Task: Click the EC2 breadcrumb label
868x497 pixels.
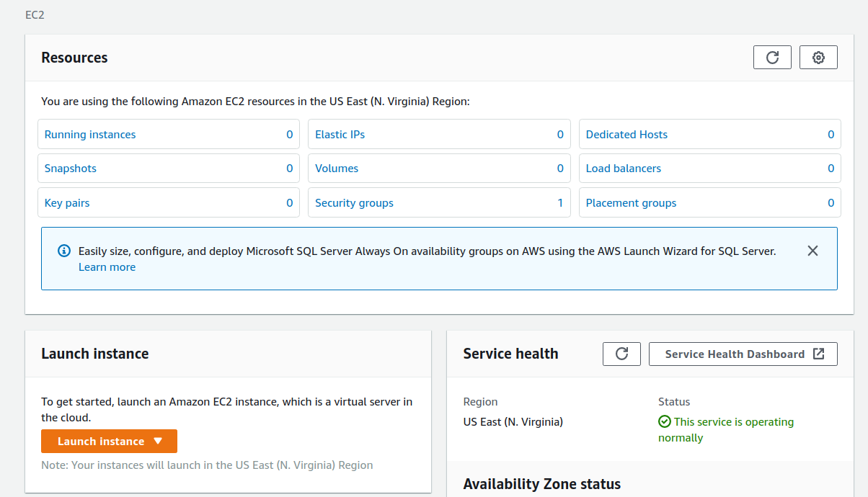Action: (35, 14)
